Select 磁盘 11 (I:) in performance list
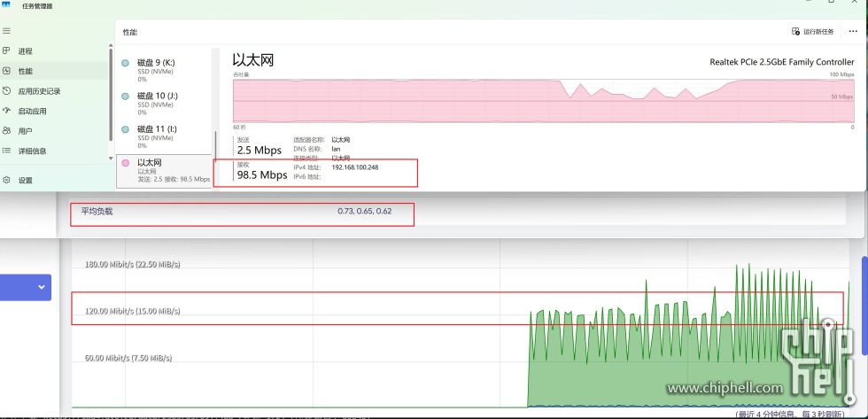The width and height of the screenshot is (868, 419). (164, 136)
